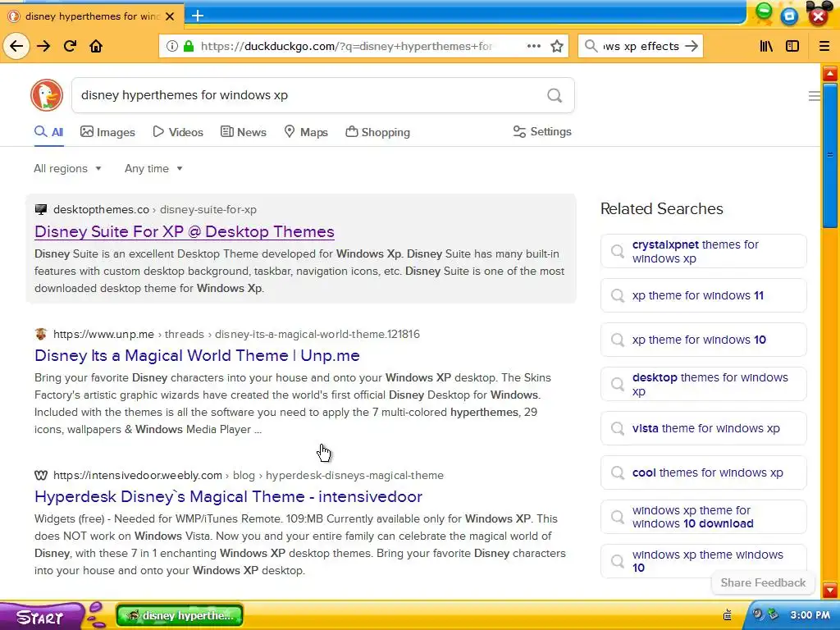Open the home page via house icon
The height and width of the screenshot is (630, 840).
[x=96, y=46]
